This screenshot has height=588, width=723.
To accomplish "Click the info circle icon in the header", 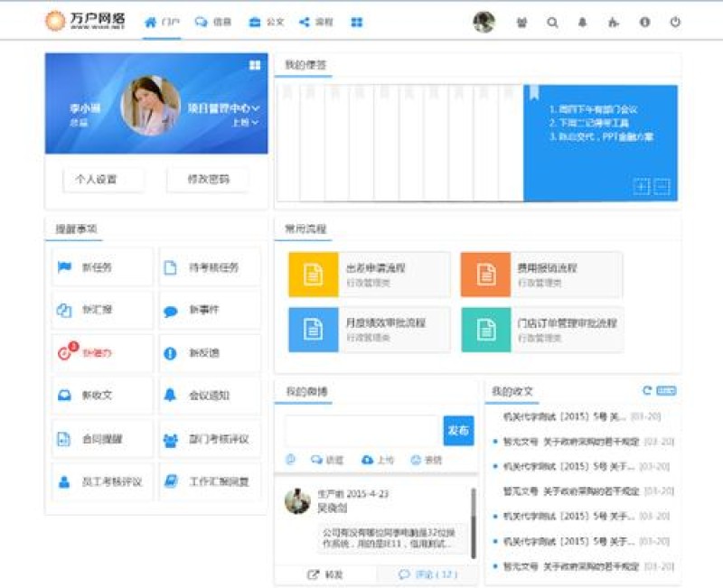I will pyautogui.click(x=644, y=22).
